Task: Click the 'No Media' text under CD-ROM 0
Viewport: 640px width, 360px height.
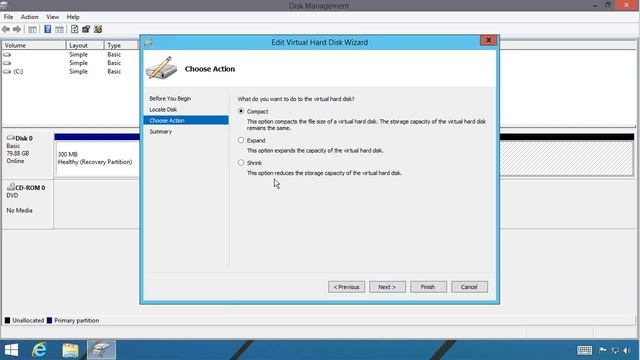Action: (x=19, y=210)
